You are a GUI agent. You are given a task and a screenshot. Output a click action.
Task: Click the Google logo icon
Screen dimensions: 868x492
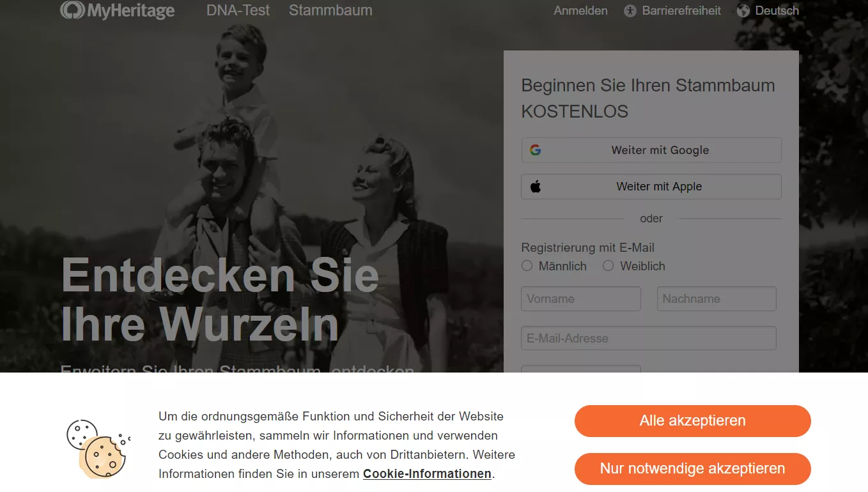[536, 150]
